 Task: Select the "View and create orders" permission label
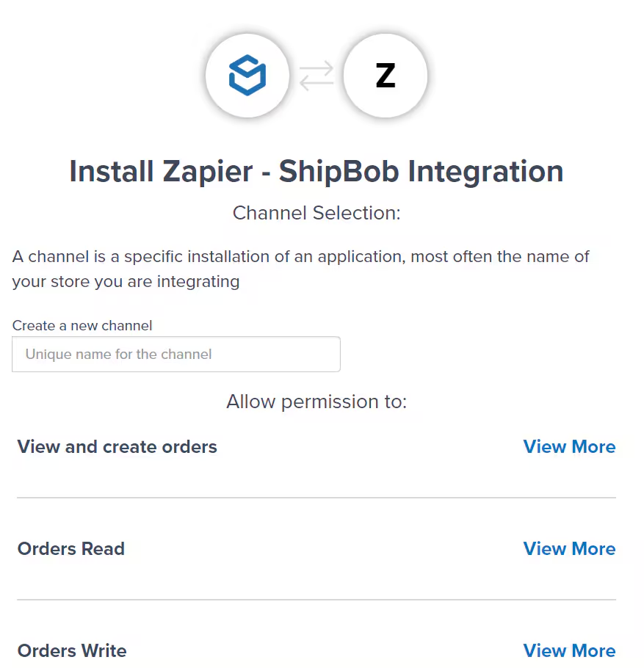tap(117, 446)
